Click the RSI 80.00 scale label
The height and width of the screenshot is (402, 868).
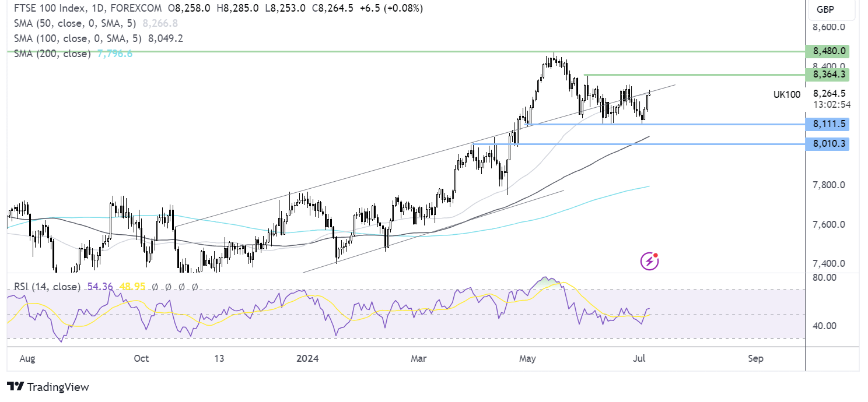click(x=824, y=278)
